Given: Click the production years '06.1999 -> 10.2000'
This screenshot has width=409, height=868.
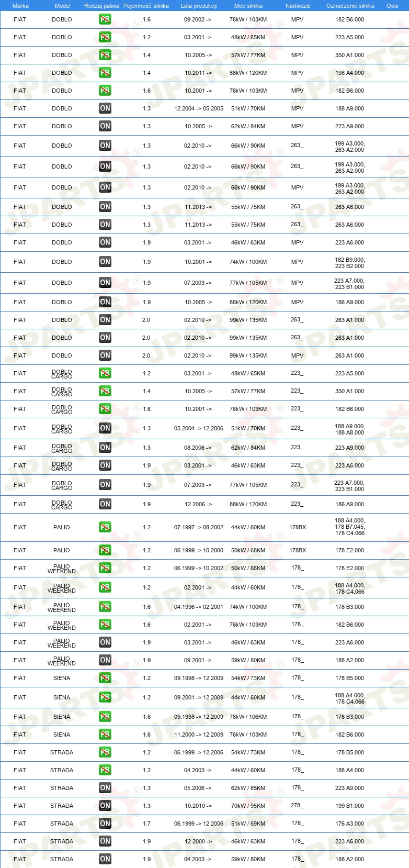Looking at the screenshot, I should tap(199, 550).
